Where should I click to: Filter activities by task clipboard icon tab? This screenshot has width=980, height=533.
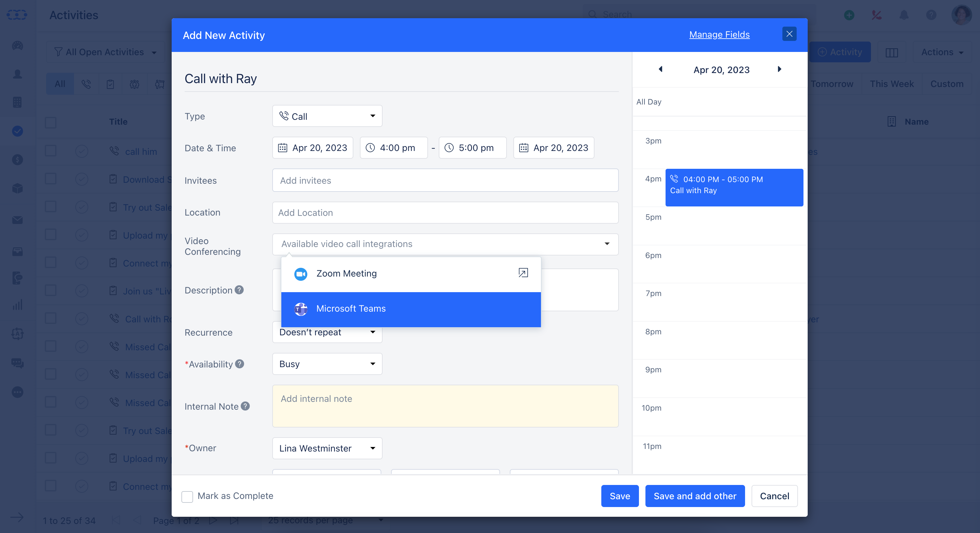[110, 84]
